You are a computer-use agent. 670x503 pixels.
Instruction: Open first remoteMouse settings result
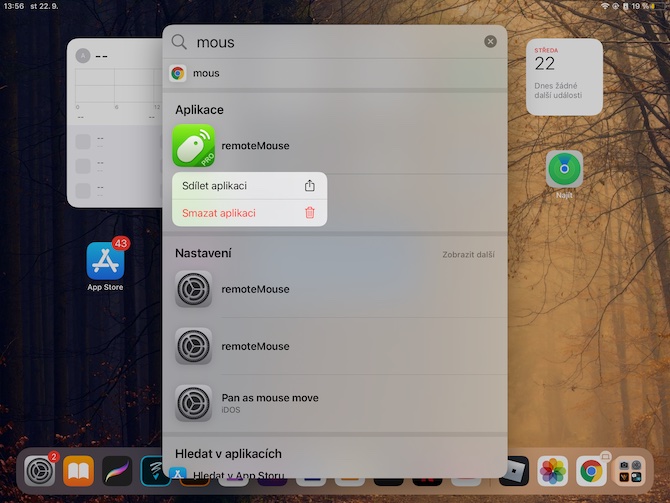coord(335,289)
